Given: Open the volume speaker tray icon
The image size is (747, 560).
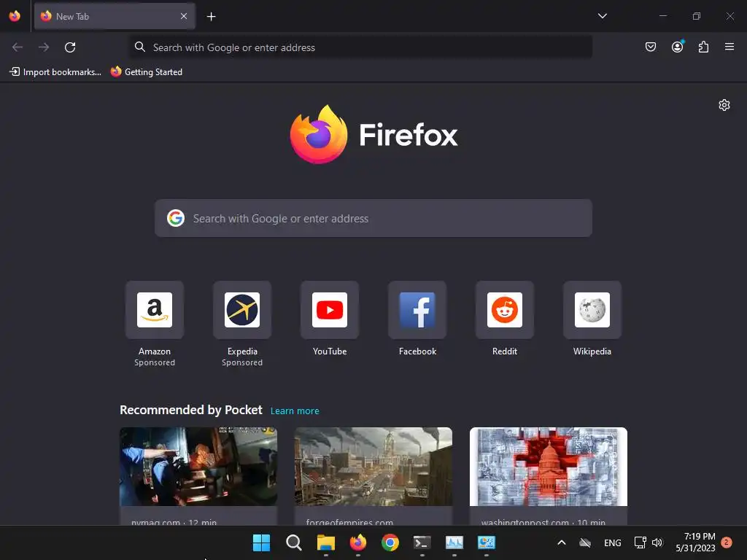Looking at the screenshot, I should [x=657, y=542].
